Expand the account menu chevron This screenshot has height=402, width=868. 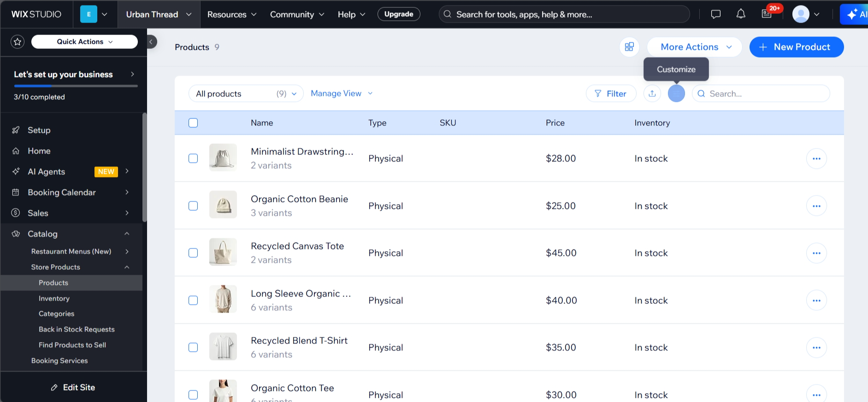816,14
